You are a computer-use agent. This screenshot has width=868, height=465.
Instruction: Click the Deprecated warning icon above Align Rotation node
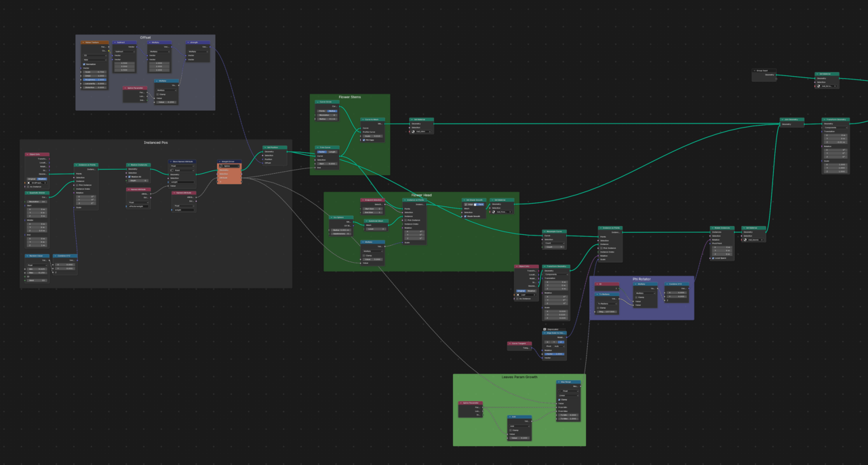pos(545,329)
